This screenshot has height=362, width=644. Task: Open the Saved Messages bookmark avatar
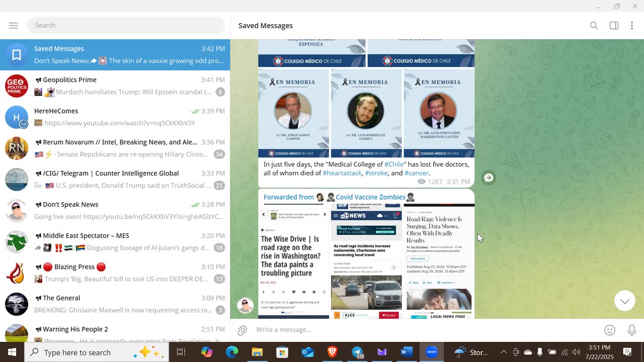point(17,55)
